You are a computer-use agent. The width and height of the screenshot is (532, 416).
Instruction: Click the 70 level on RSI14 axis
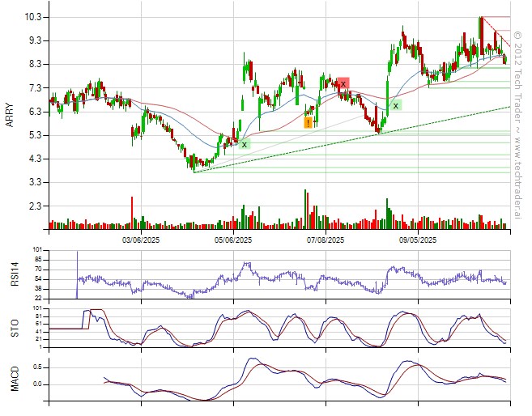pyautogui.click(x=37, y=269)
